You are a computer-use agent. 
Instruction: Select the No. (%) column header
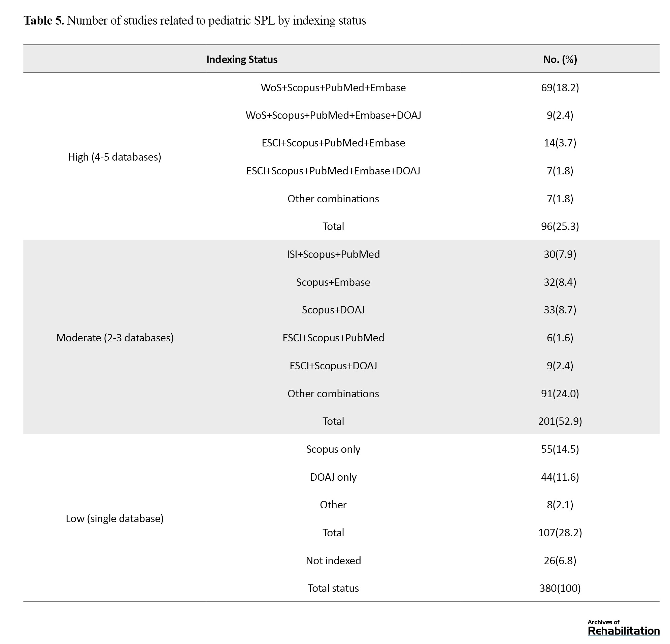(x=560, y=60)
